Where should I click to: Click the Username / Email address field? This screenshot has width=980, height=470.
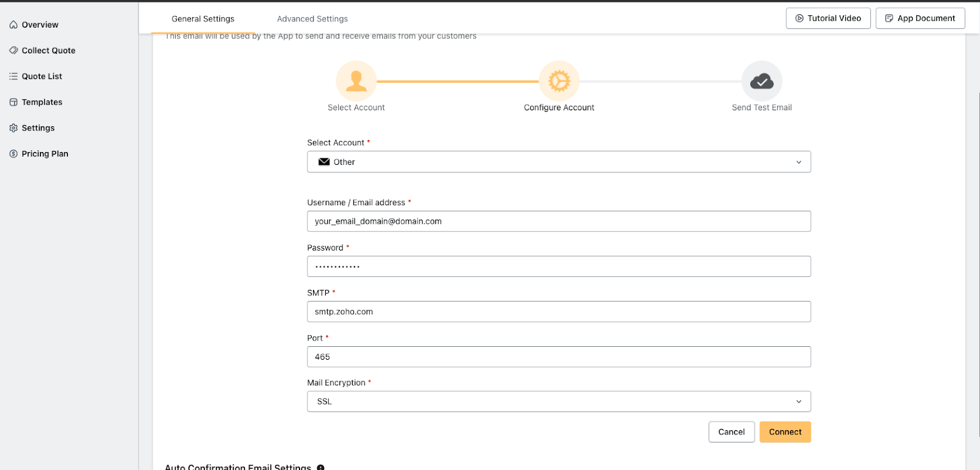pyautogui.click(x=559, y=221)
